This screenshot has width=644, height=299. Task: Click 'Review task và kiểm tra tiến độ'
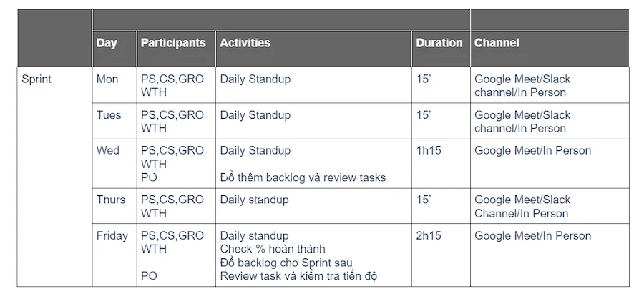click(x=298, y=276)
